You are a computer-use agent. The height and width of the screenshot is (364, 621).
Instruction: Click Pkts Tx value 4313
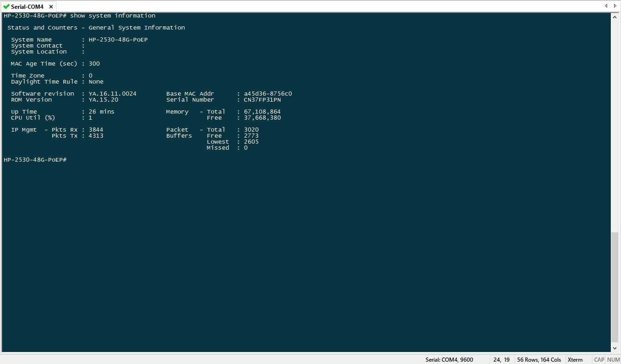click(96, 136)
